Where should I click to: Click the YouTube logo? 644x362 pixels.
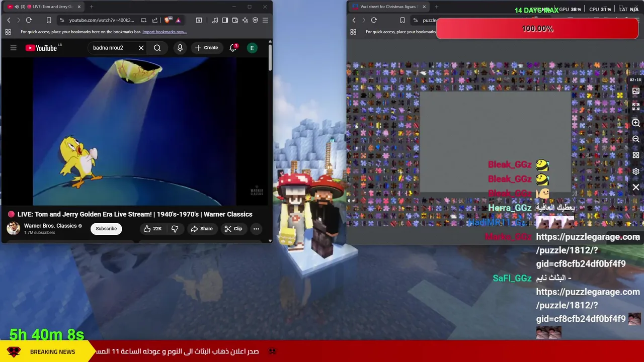point(41,48)
